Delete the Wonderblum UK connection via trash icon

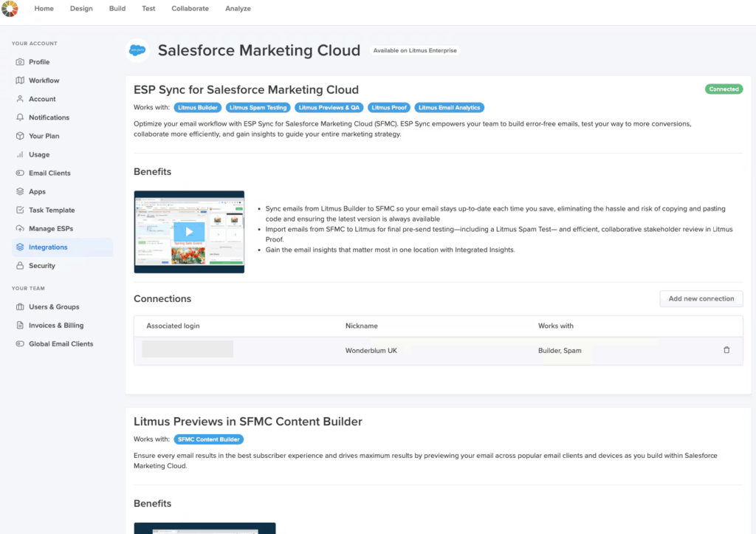726,350
